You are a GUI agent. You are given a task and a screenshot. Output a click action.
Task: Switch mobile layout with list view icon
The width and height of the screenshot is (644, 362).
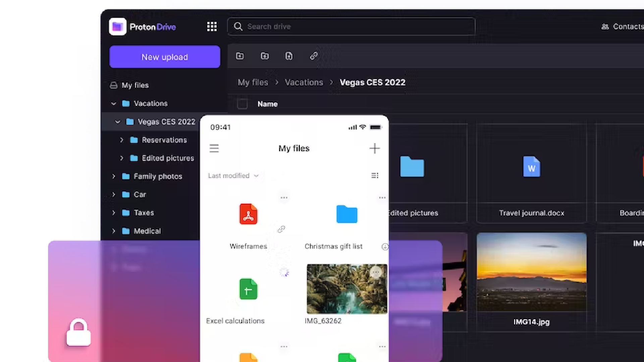coord(375,176)
